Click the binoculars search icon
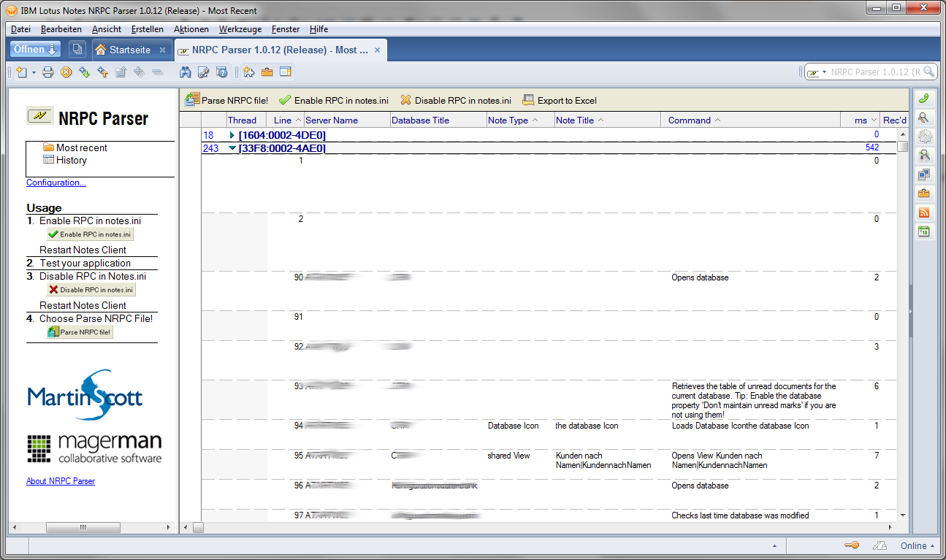The image size is (946, 560). coord(186,72)
